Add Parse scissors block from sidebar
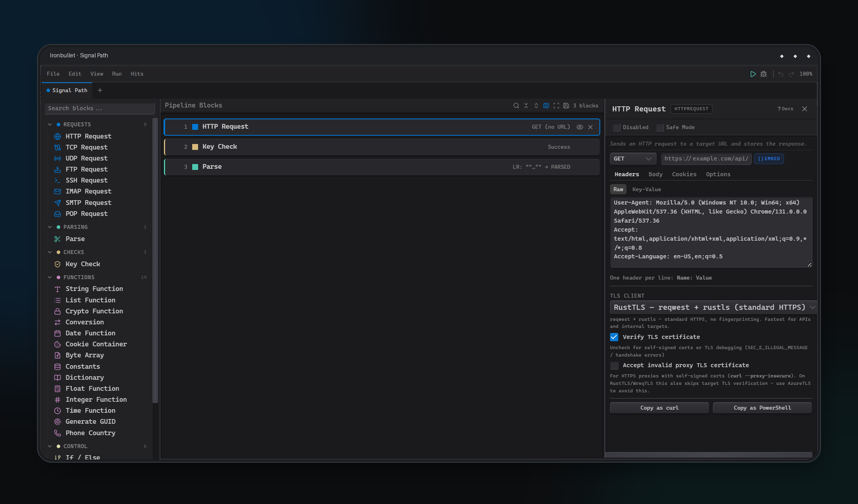Screen dimensions: 858x504 pyautogui.click(x=75, y=239)
